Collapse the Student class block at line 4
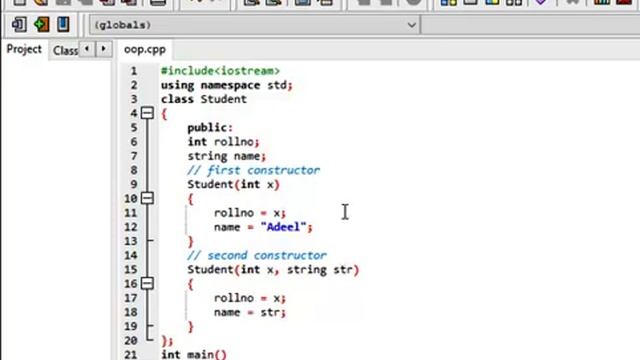 click(x=147, y=113)
